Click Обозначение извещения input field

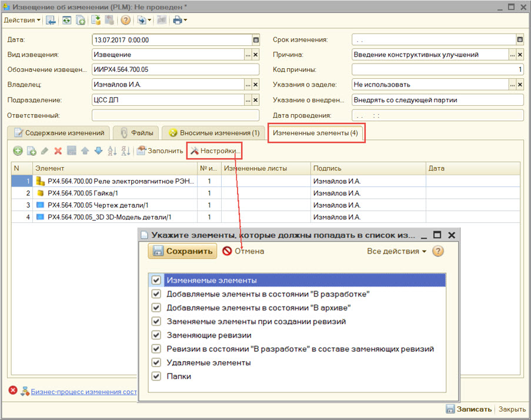tap(175, 69)
